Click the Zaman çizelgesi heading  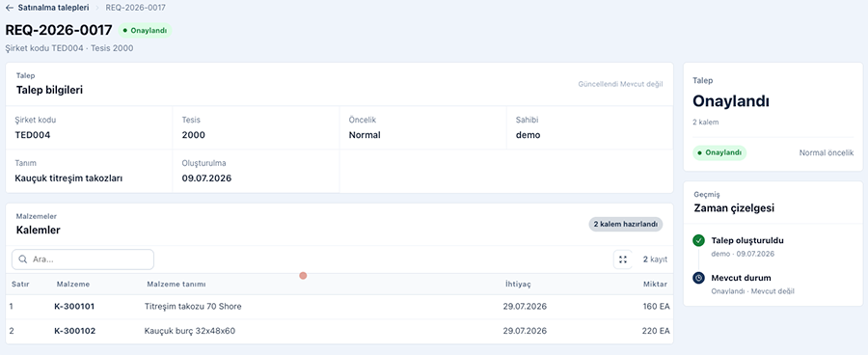[x=734, y=208]
